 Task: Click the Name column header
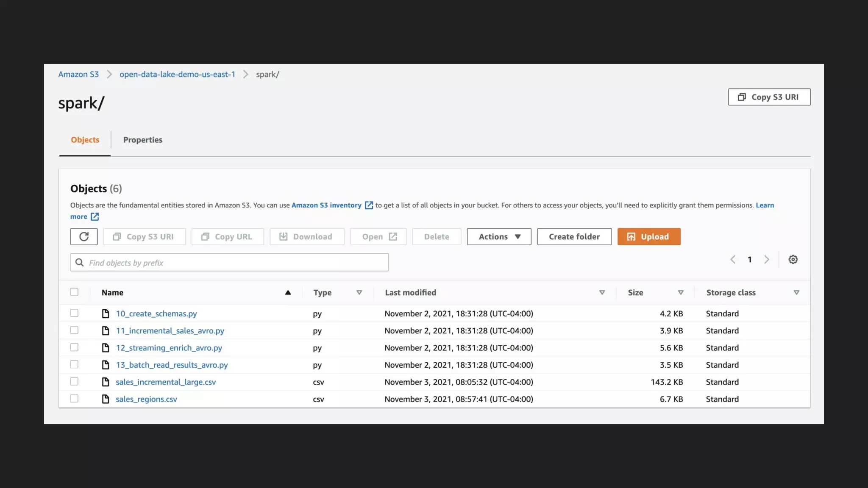[112, 292]
